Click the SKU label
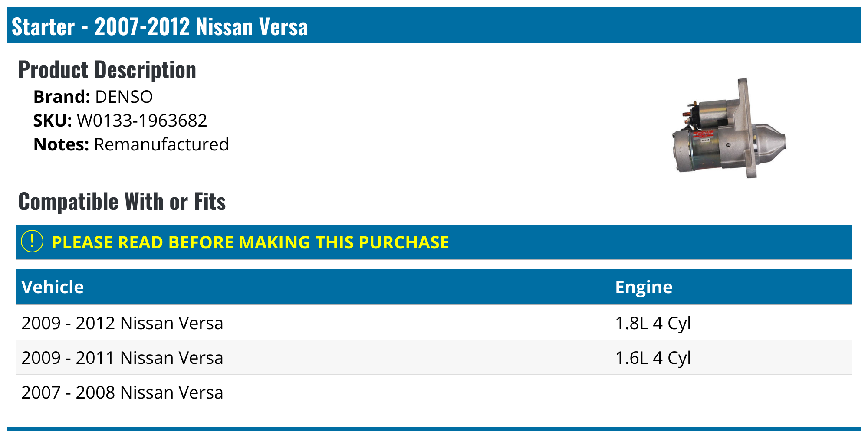868x438 pixels. click(53, 121)
